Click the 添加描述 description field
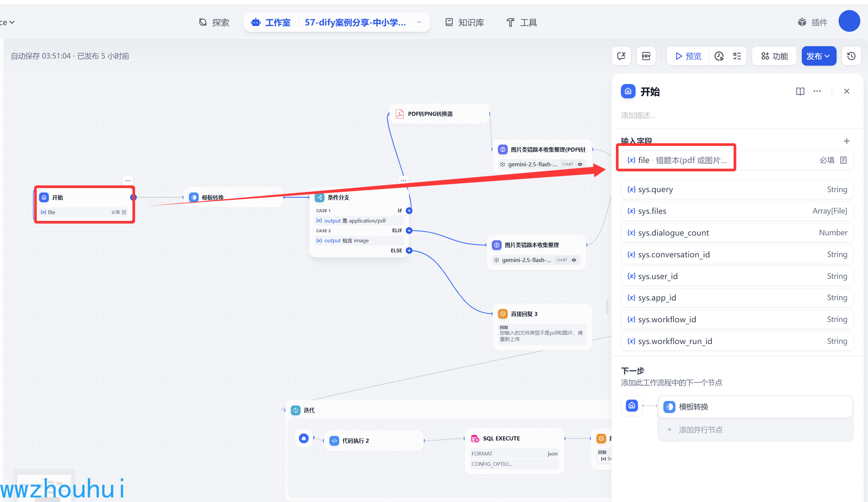This screenshot has width=868, height=502. pos(638,115)
